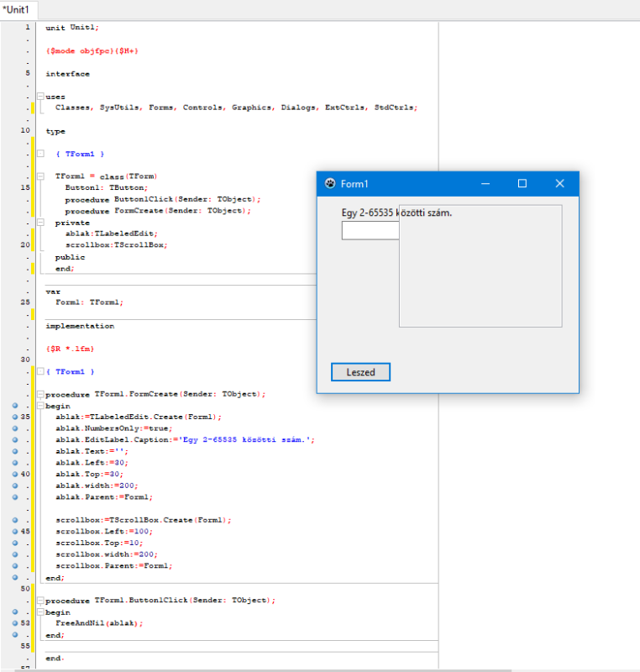Click the Leszed button in Form1
The height and width of the screenshot is (672, 640).
360,372
